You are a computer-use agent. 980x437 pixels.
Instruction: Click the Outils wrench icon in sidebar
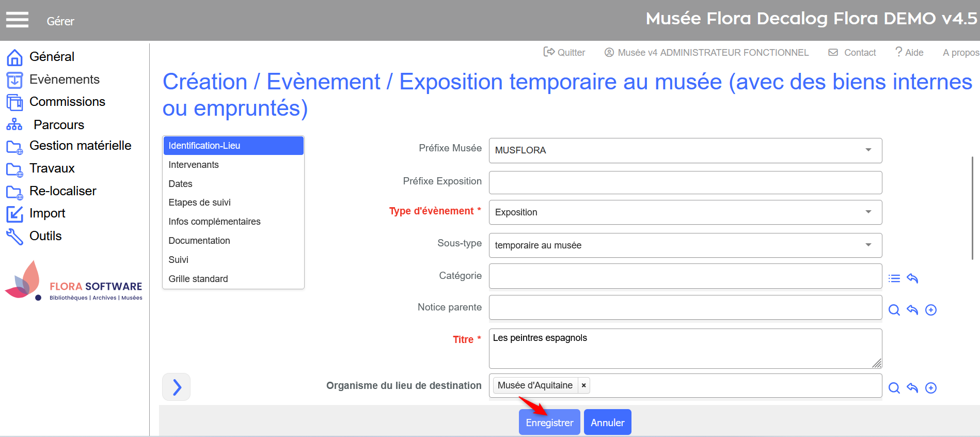point(14,237)
